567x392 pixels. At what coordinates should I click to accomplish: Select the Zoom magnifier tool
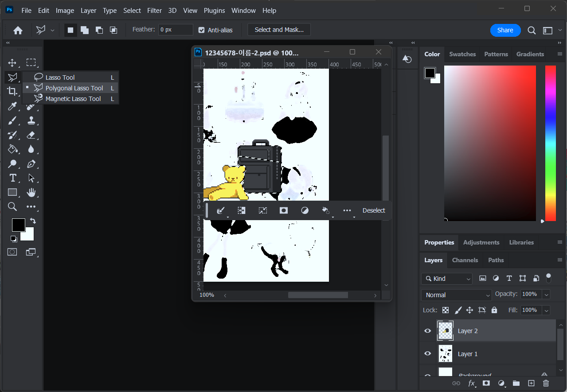(x=12, y=206)
